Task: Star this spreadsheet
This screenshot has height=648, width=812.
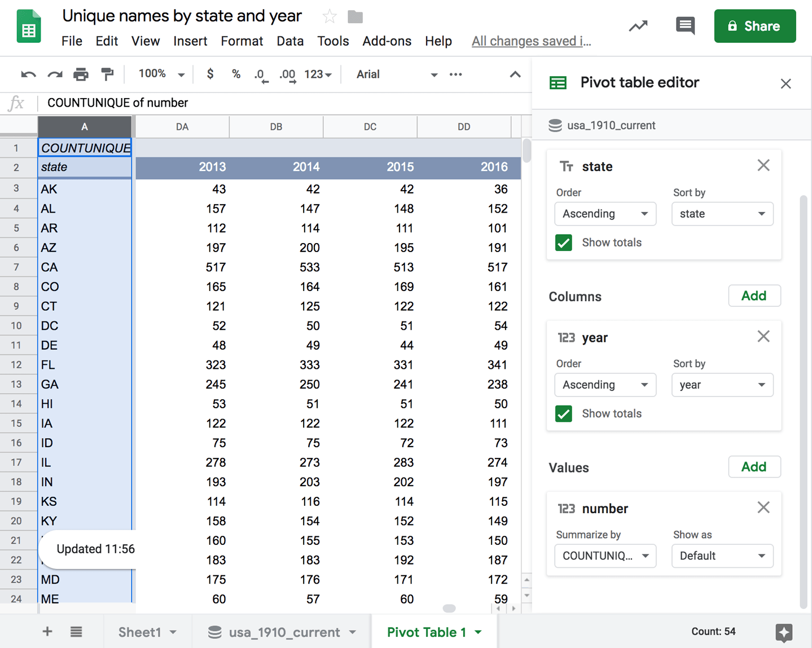Action: click(x=329, y=16)
